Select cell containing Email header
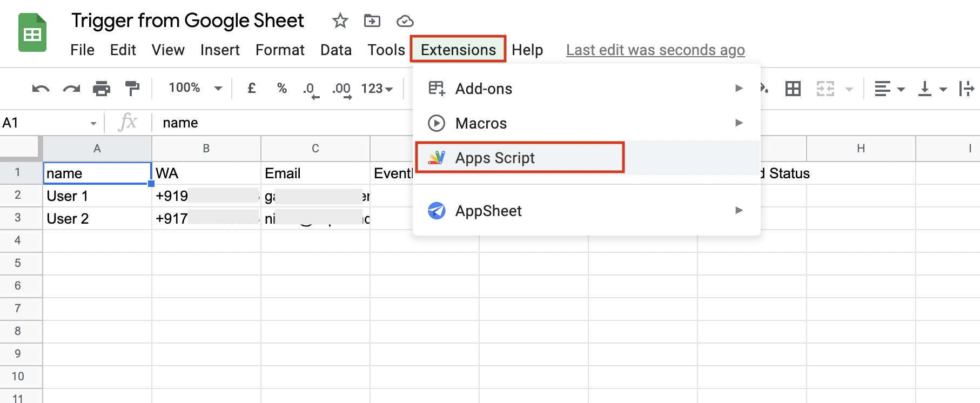Screen dimensions: 980x403 [x=316, y=173]
